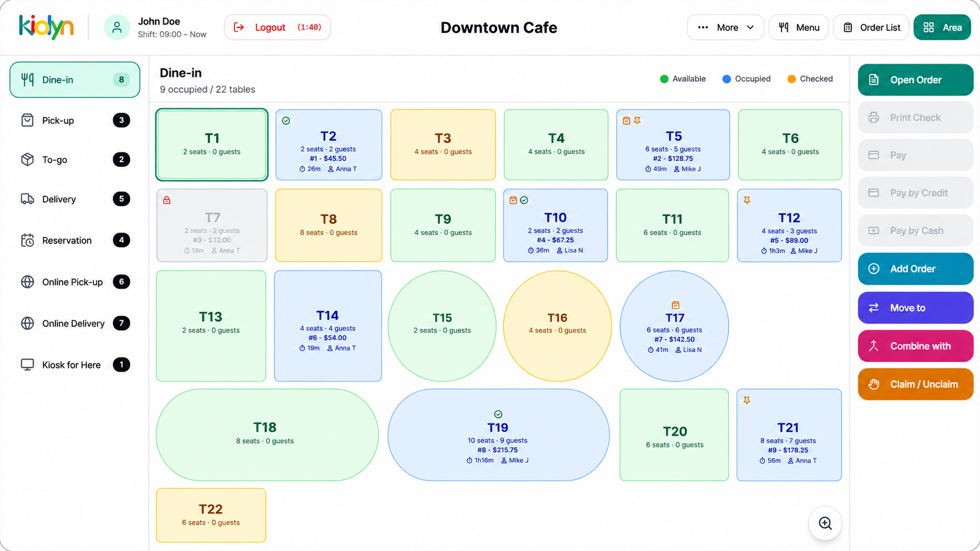Click the Pick-up bag icon
Image resolution: width=980 pixels, height=551 pixels.
[27, 120]
